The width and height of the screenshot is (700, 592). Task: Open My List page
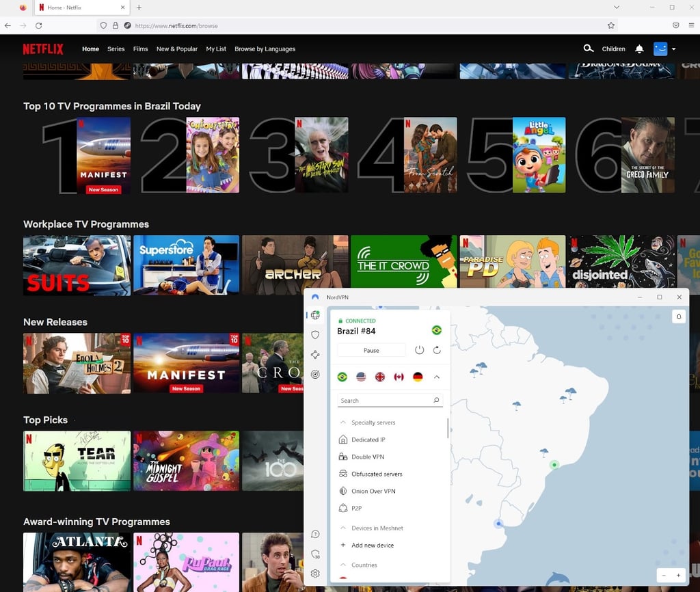216,49
